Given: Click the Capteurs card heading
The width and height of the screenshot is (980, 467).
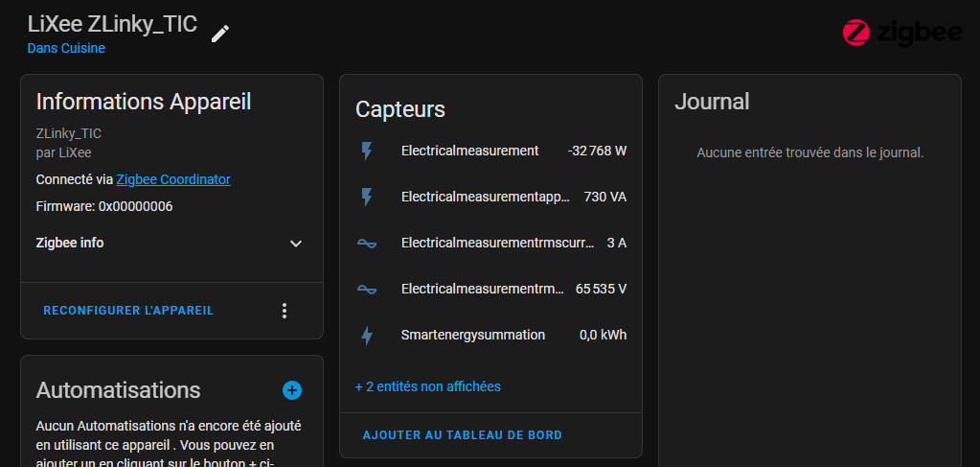Looking at the screenshot, I should [x=400, y=109].
